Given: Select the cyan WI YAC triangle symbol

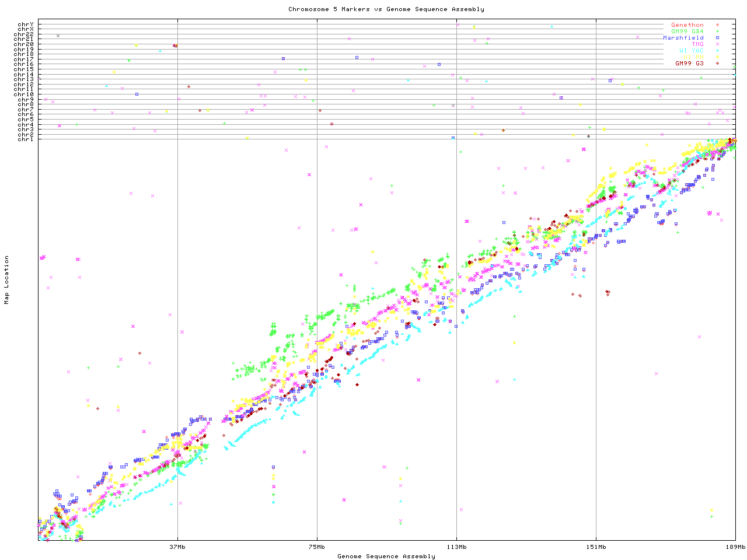Looking at the screenshot, I should pos(717,51).
